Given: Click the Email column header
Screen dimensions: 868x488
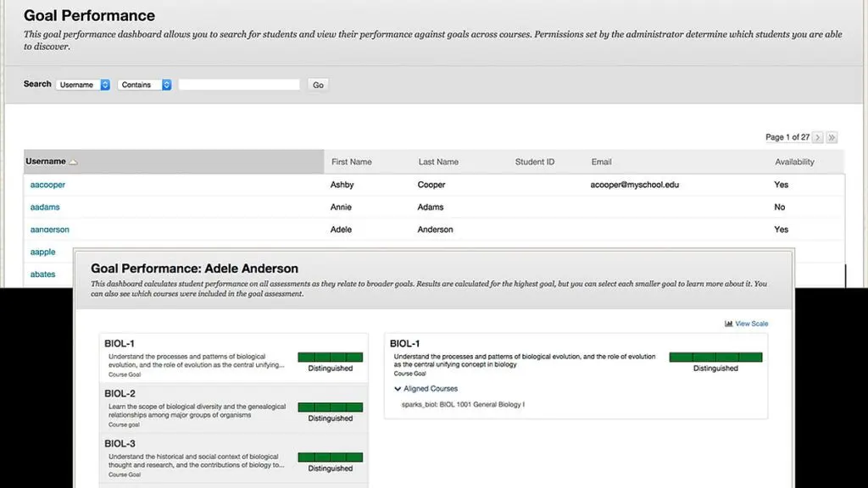Looking at the screenshot, I should [x=601, y=162].
